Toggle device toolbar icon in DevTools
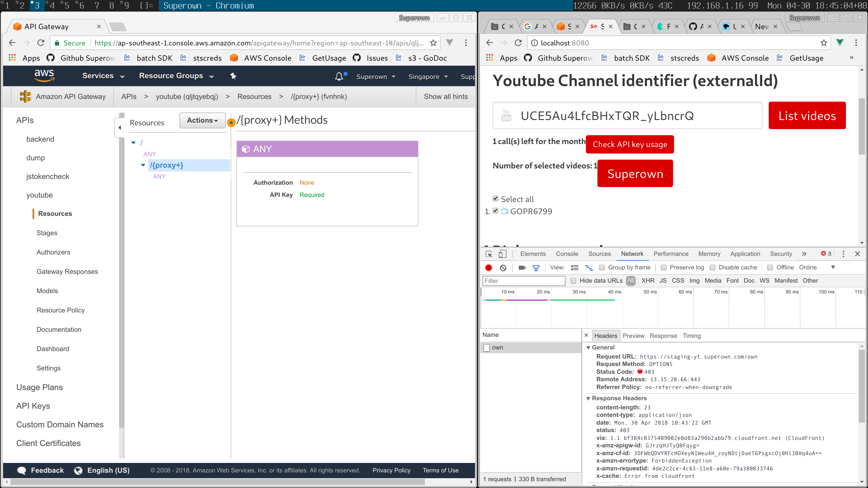The height and width of the screenshot is (488, 868). [502, 254]
